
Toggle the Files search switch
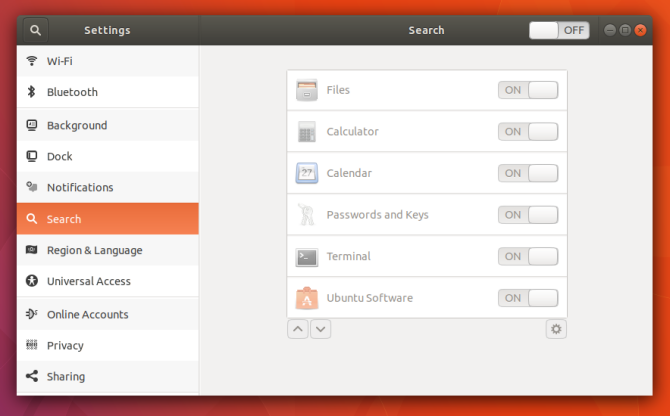528,90
